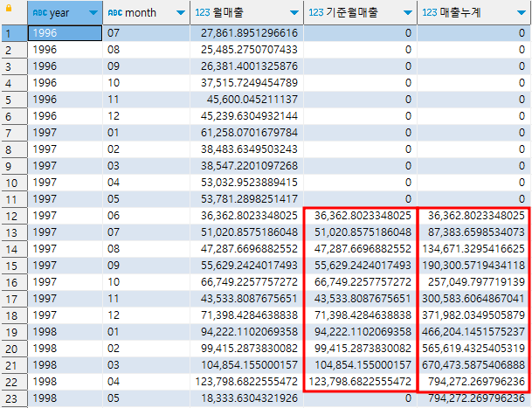This screenshot has width=532, height=408.
Task: Open the month column filter dropdown
Action: (181, 13)
